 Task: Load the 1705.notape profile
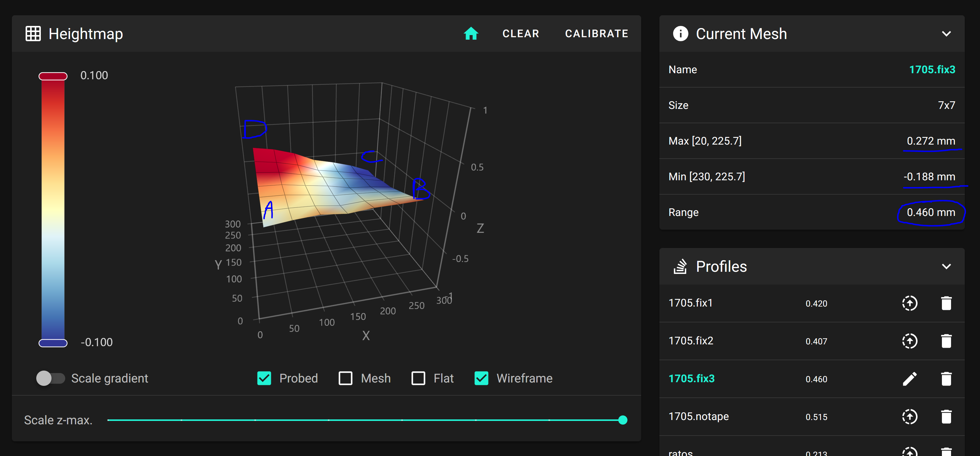[910, 416]
